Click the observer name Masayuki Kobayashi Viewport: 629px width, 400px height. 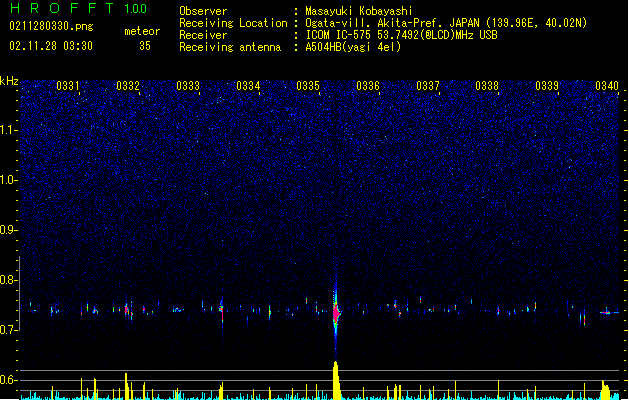pos(359,11)
